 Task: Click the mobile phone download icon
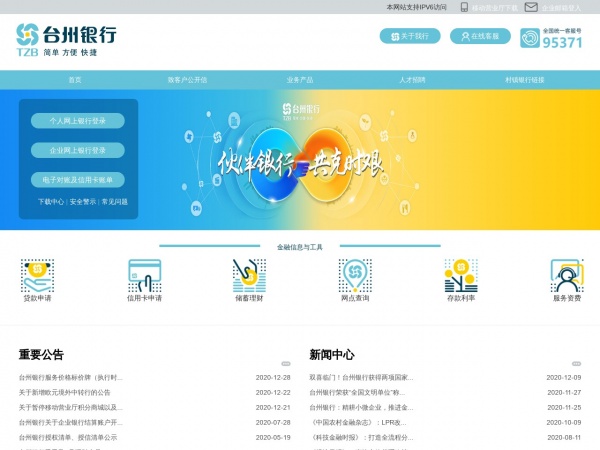[x=464, y=7]
